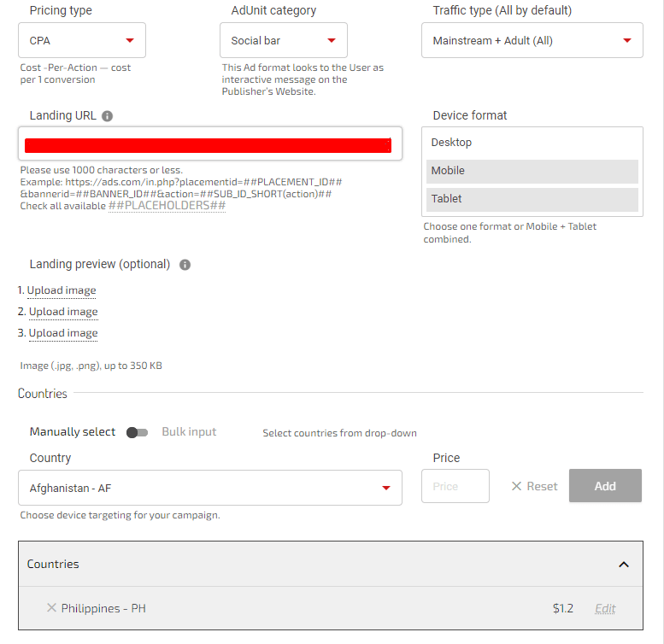Expand the Traffic type dropdown

click(x=532, y=40)
